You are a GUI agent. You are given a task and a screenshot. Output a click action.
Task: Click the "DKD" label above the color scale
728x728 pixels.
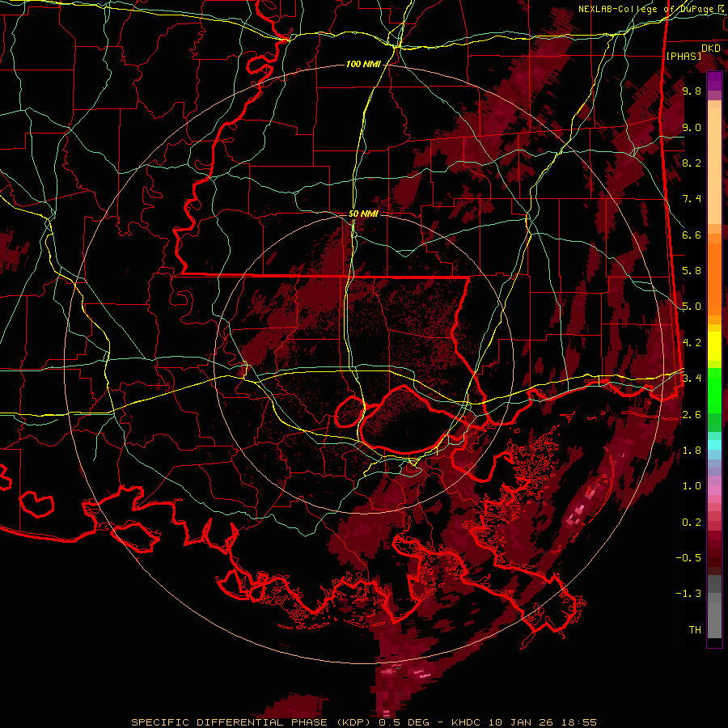coord(711,49)
